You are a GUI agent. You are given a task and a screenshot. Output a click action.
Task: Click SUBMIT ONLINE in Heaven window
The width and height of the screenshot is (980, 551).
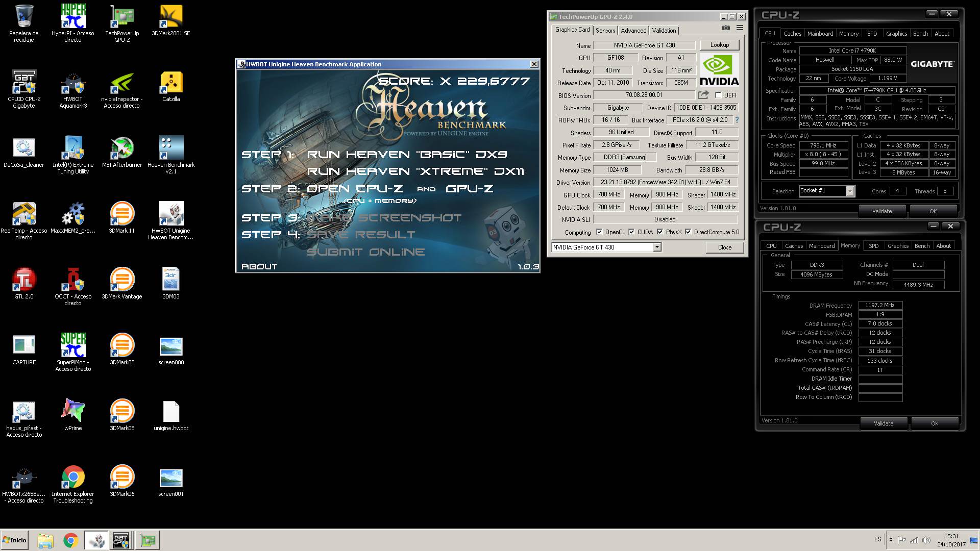(365, 252)
